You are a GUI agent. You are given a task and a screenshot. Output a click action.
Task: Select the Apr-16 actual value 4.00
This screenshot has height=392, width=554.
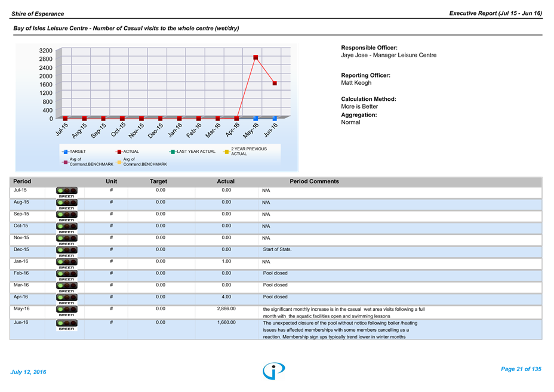point(226,297)
